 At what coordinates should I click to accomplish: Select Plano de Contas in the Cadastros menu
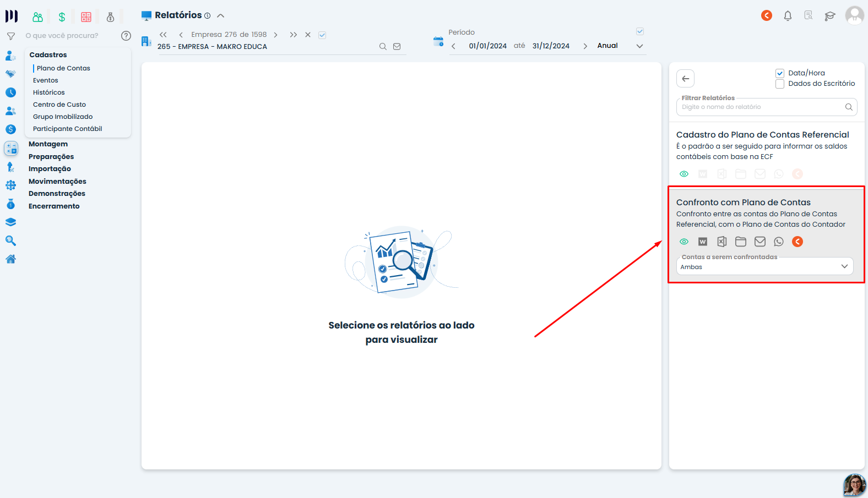pos(63,68)
